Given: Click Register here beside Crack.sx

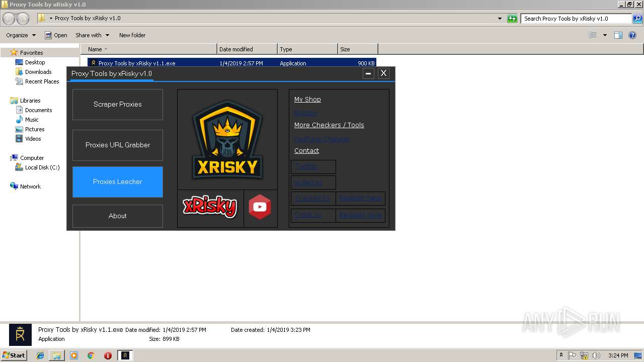Looking at the screenshot, I should point(360,215).
